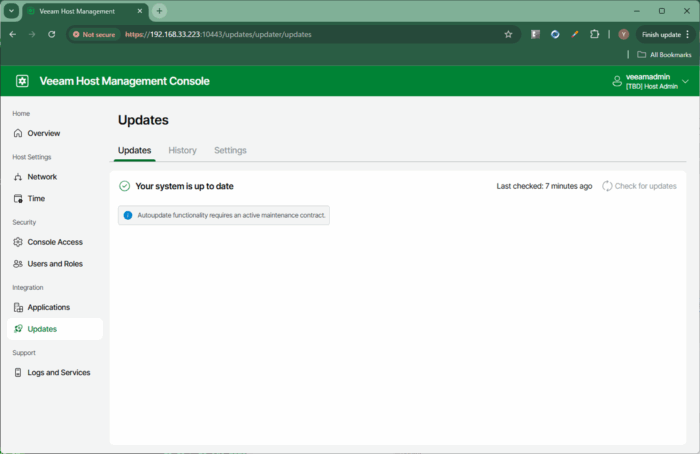Click the Veeam Host Management Console title
The width and height of the screenshot is (700, 454).
tap(125, 81)
